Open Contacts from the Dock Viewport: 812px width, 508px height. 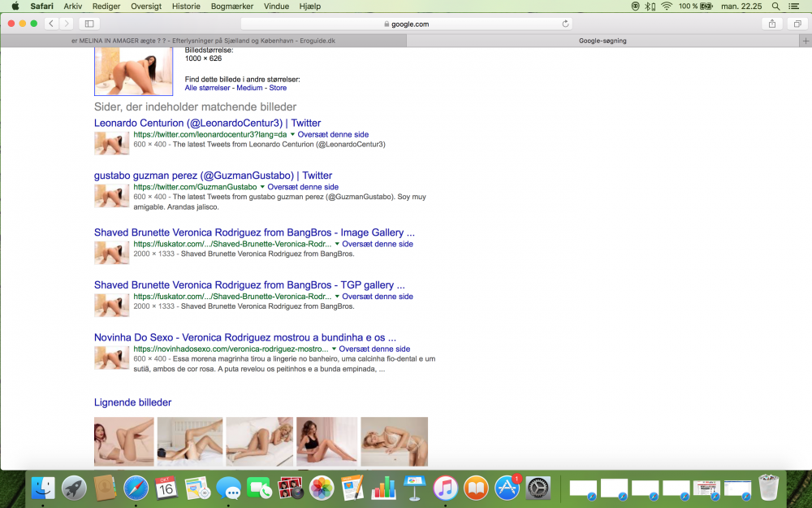click(105, 488)
